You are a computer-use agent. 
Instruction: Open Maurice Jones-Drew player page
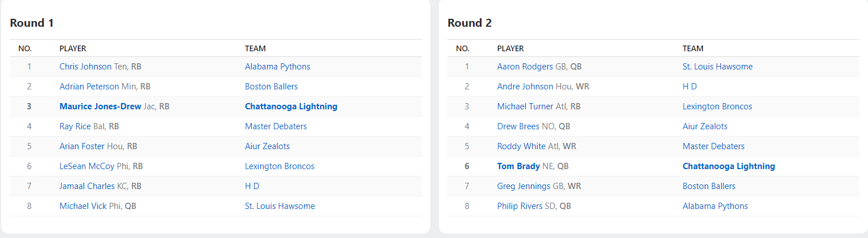[x=100, y=106]
